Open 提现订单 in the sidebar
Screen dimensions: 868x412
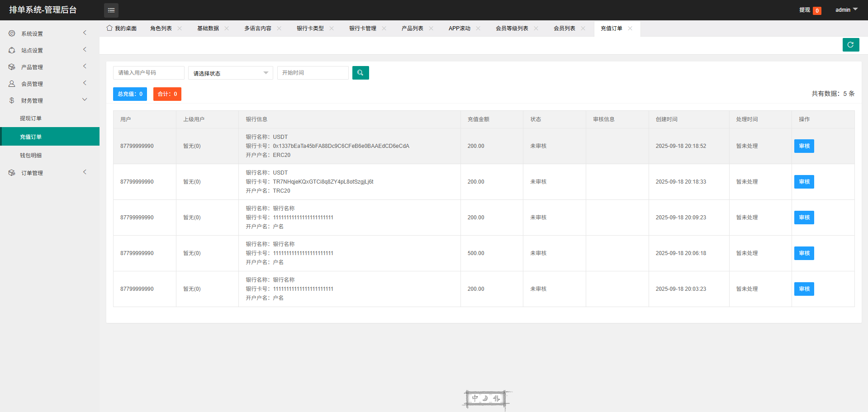pos(31,118)
